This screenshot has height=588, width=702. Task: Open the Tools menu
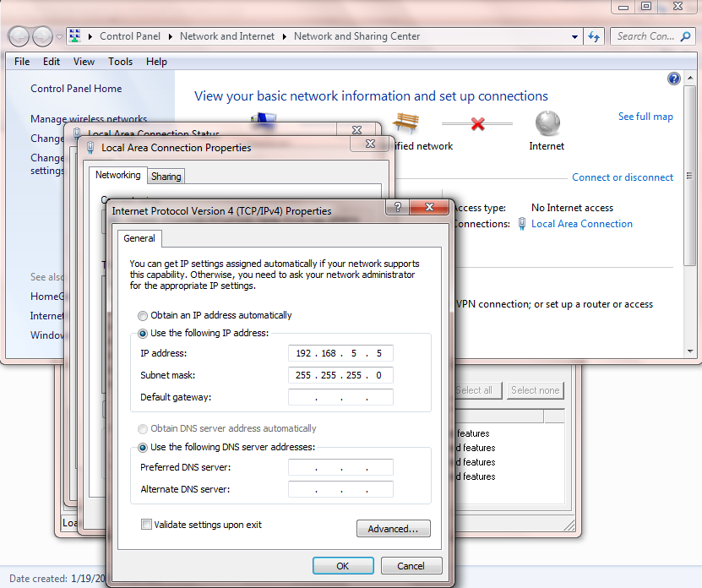(x=121, y=62)
